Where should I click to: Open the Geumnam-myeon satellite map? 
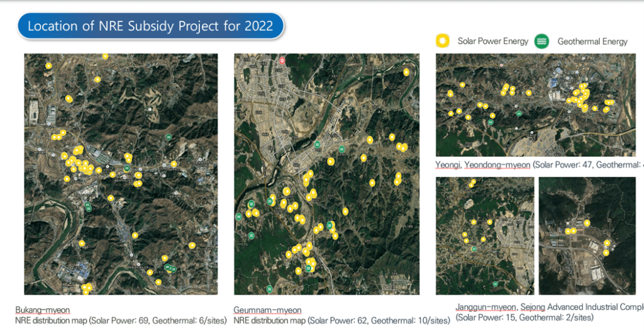point(326,174)
